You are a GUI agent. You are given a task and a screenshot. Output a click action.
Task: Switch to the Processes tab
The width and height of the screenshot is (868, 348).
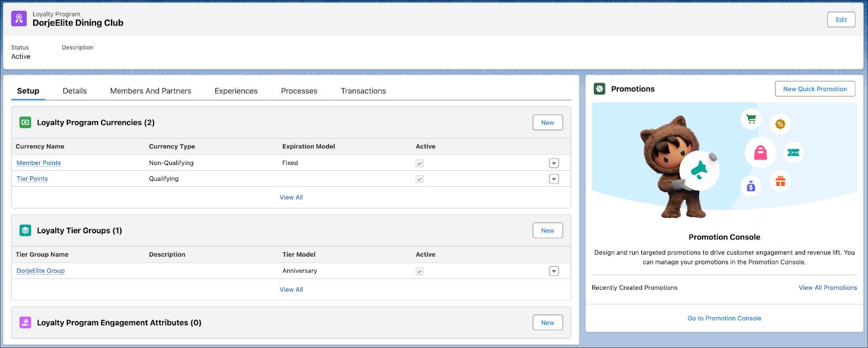[299, 91]
